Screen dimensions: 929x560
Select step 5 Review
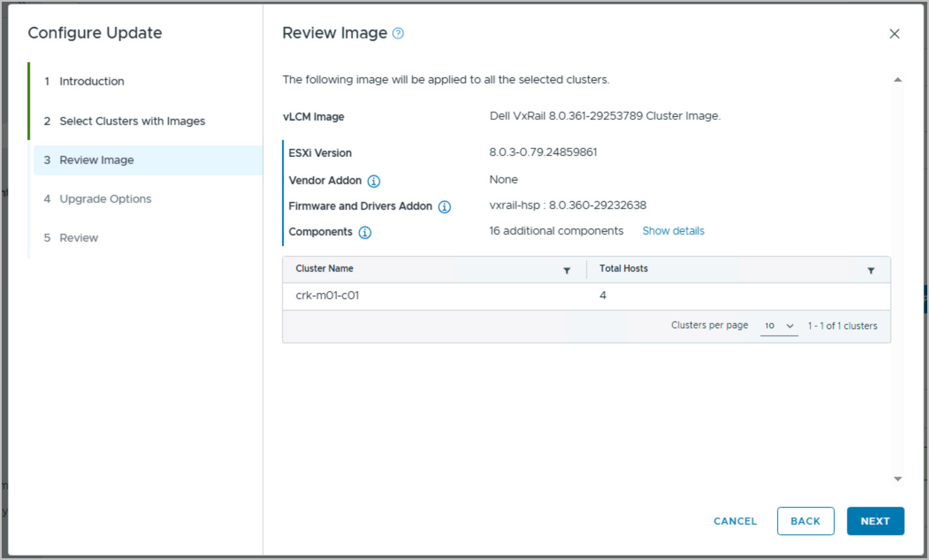point(78,238)
